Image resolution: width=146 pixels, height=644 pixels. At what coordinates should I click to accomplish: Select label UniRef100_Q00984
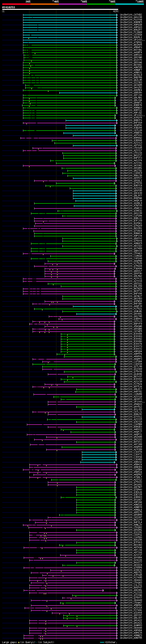131,557
